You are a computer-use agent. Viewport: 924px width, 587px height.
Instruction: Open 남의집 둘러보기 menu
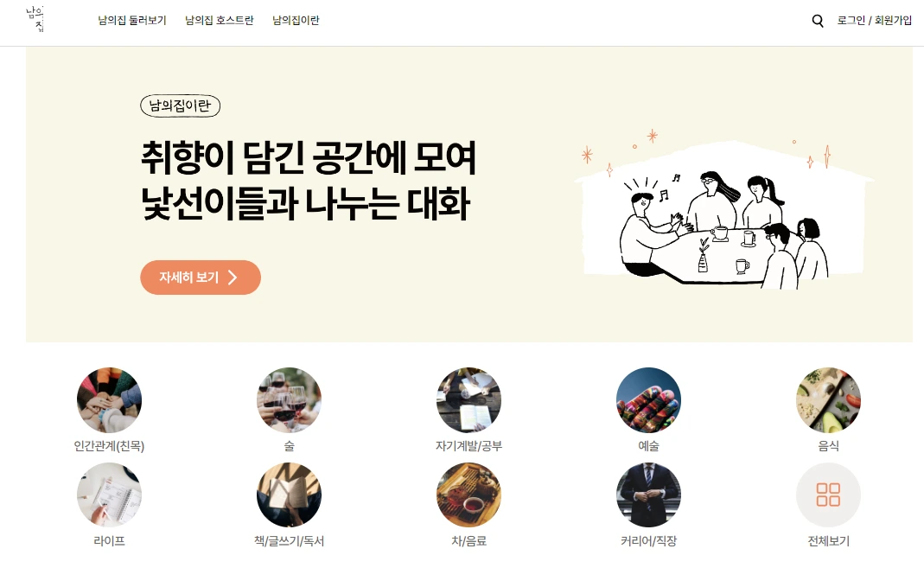click(x=132, y=21)
